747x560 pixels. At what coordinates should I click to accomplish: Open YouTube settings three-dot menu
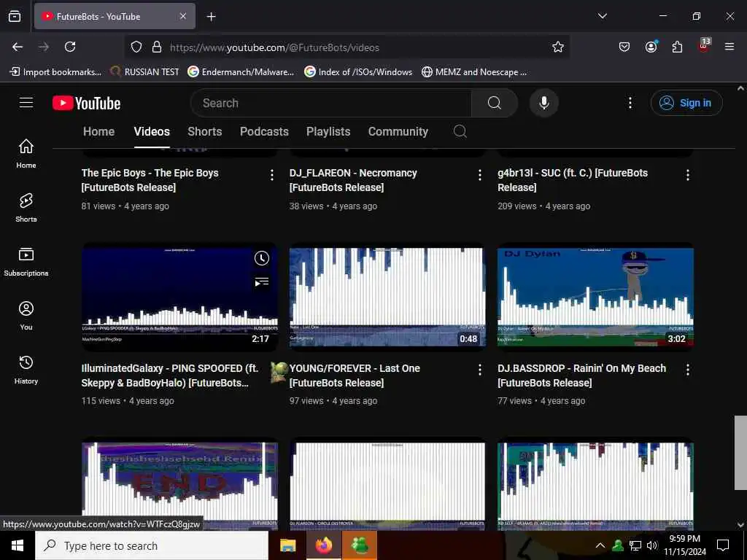(x=630, y=103)
